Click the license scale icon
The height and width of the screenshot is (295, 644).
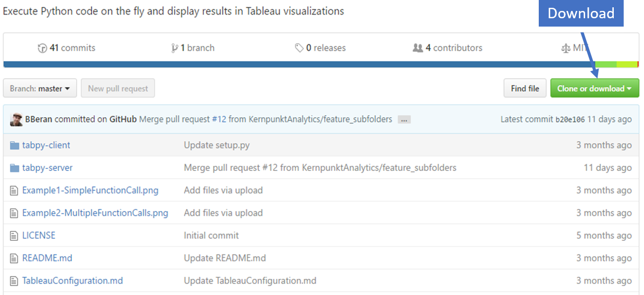tap(566, 48)
